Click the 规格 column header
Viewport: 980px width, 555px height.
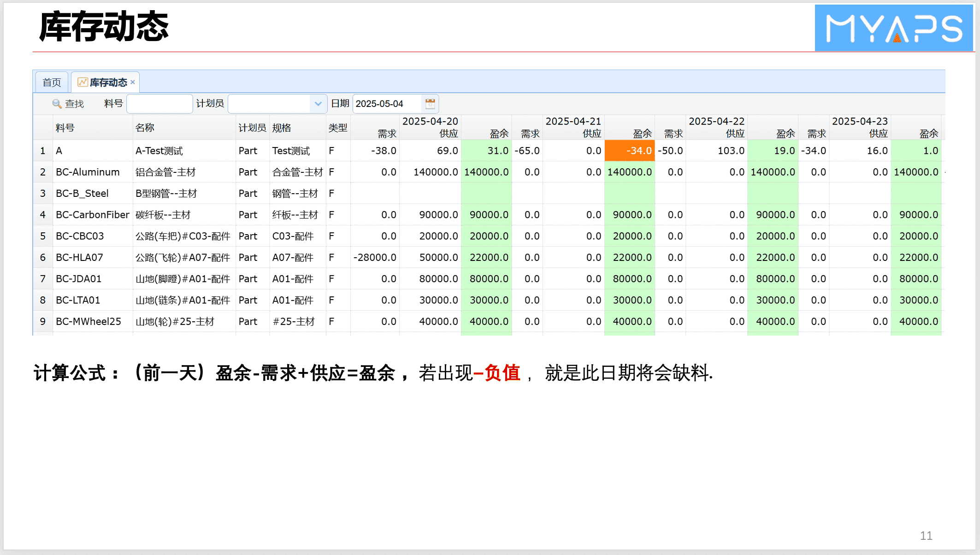[x=281, y=128]
